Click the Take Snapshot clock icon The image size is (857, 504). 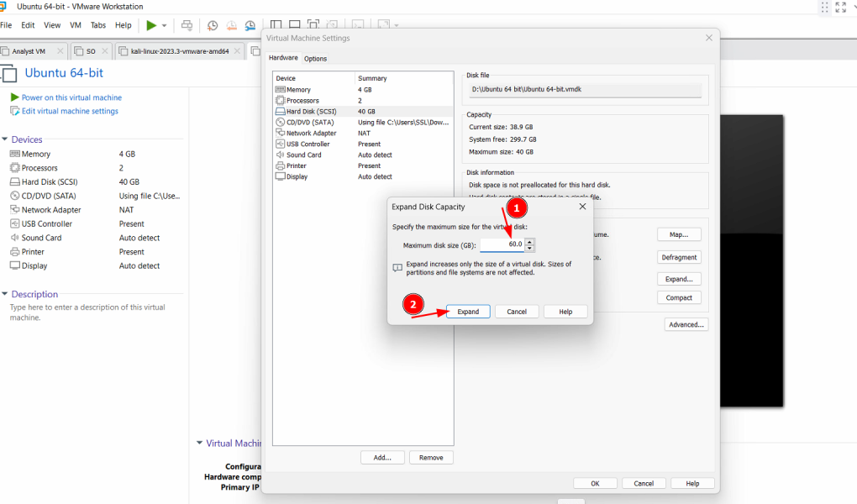coord(212,25)
